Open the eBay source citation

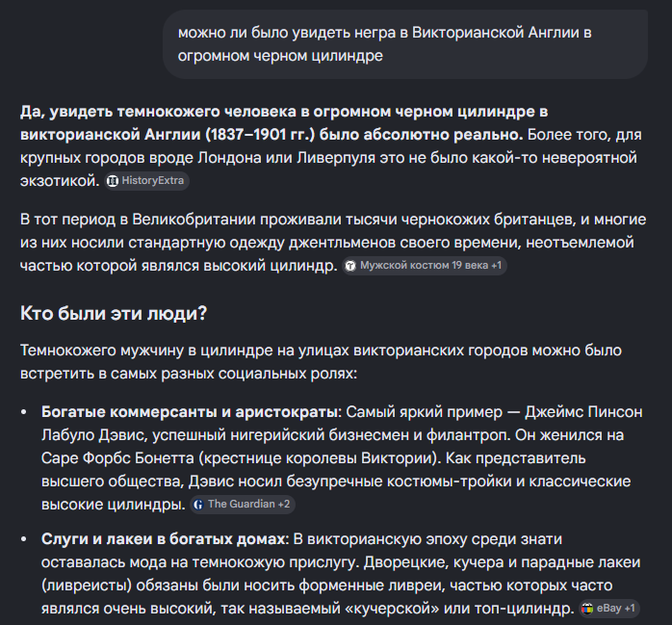[x=608, y=609]
